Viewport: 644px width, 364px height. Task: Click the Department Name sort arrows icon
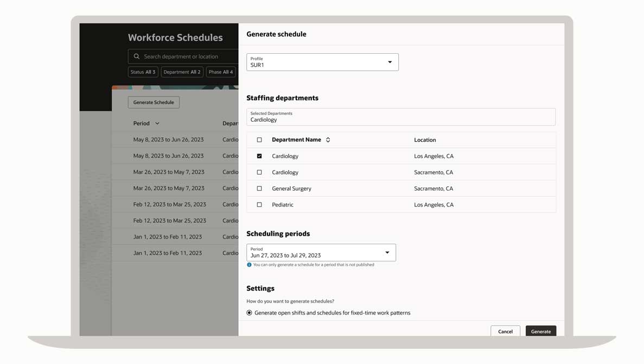[x=328, y=140]
